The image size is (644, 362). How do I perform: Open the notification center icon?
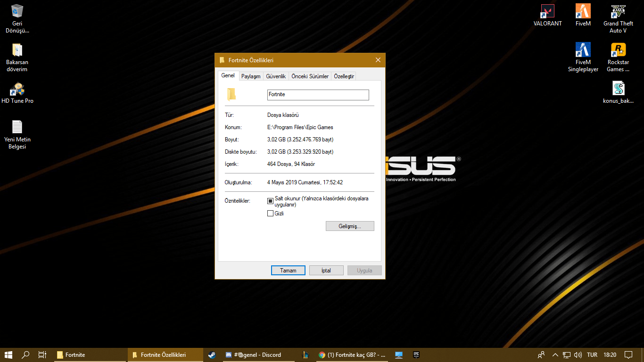[628, 355]
